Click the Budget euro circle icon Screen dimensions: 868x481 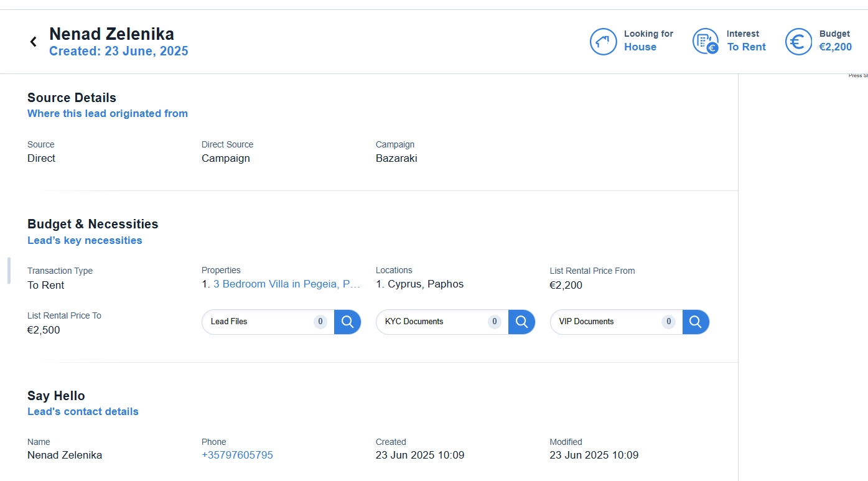click(x=798, y=42)
